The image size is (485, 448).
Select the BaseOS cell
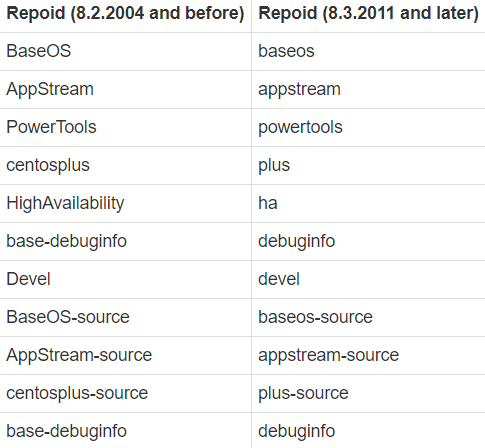(125, 51)
